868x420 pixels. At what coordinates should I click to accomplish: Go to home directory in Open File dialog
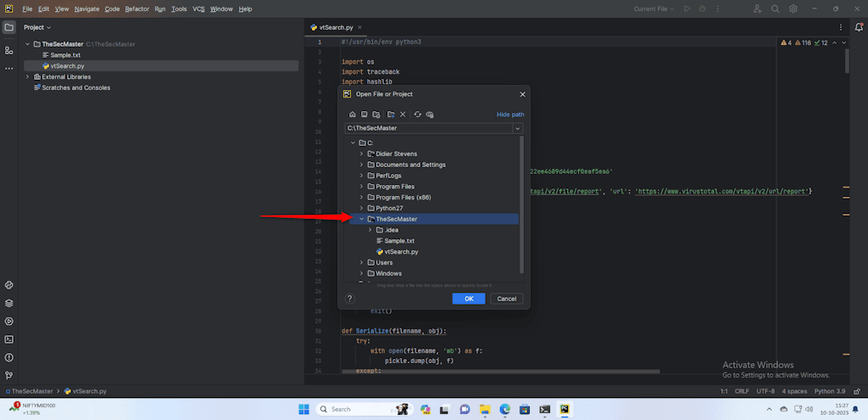click(352, 115)
